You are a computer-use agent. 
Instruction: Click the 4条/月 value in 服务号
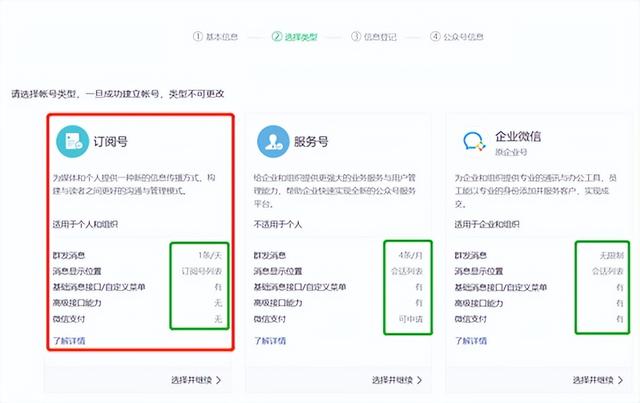click(410, 256)
